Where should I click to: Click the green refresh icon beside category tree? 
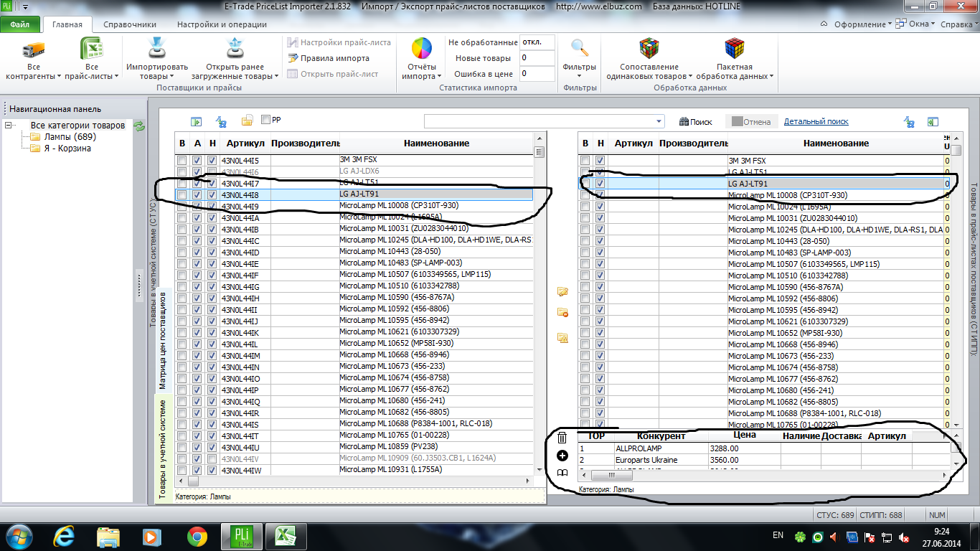pyautogui.click(x=139, y=126)
